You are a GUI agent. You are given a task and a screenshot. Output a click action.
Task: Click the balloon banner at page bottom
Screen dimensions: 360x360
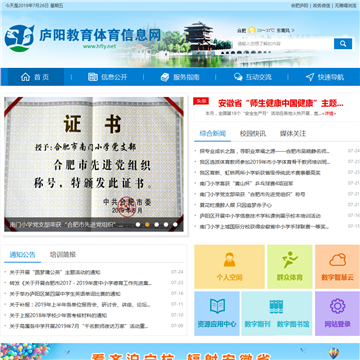[x=180, y=351]
